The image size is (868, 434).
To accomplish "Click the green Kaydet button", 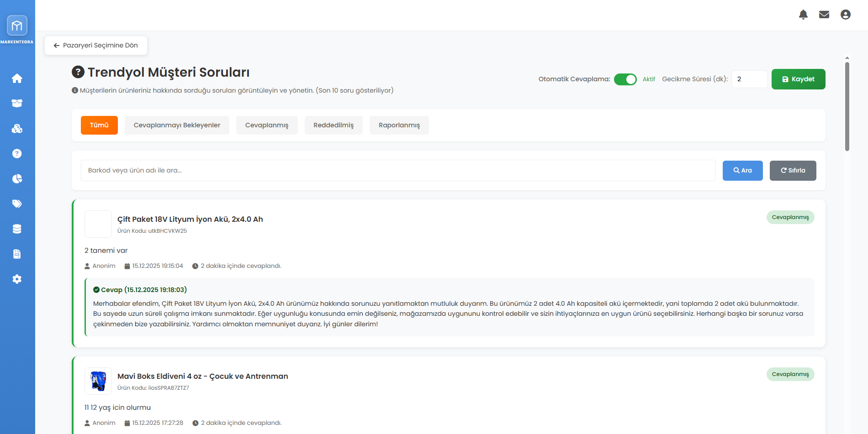I will 798,79.
